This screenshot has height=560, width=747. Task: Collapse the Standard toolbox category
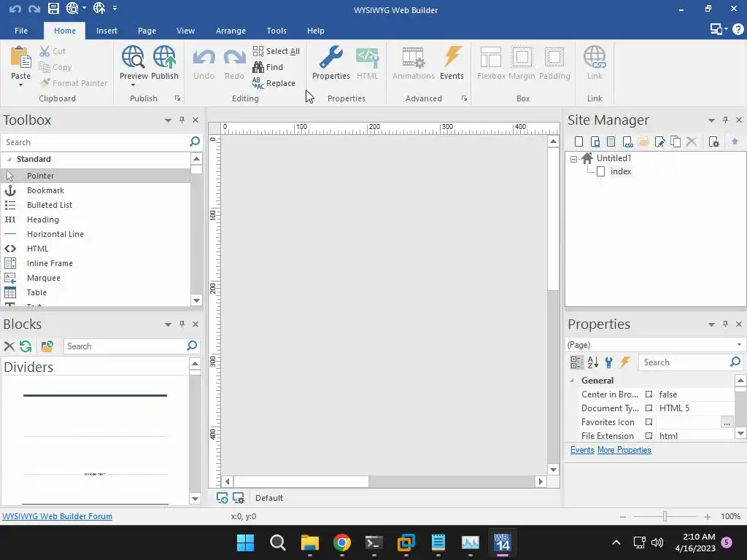point(9,159)
